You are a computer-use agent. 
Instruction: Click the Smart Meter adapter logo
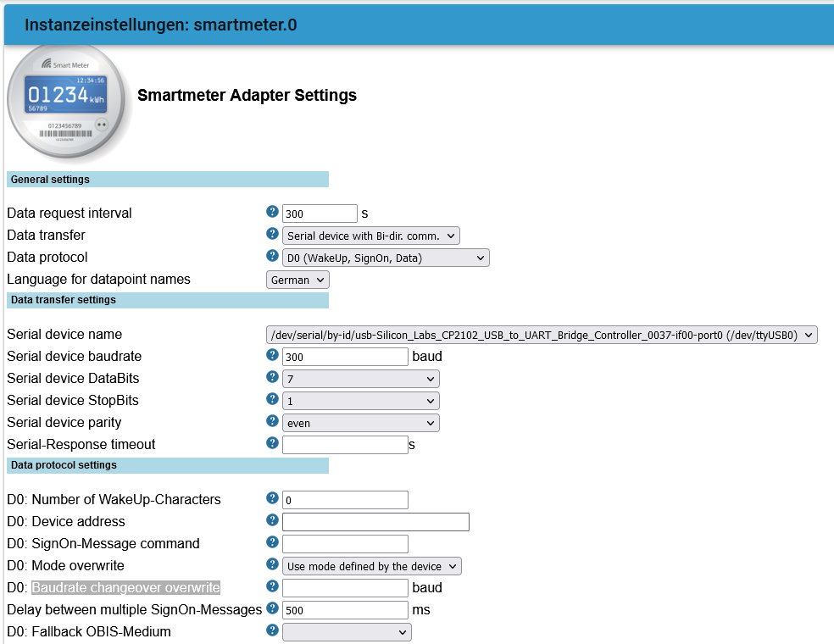pos(66,101)
